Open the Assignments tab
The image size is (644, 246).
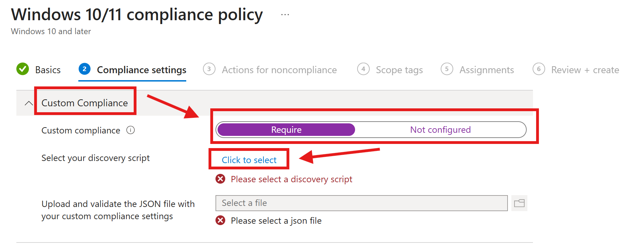point(487,70)
